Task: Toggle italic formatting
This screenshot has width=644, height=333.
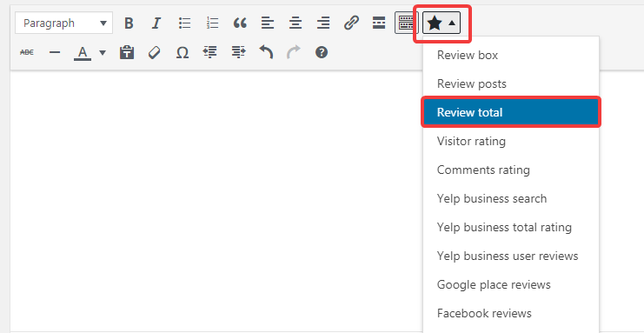Action: point(156,23)
